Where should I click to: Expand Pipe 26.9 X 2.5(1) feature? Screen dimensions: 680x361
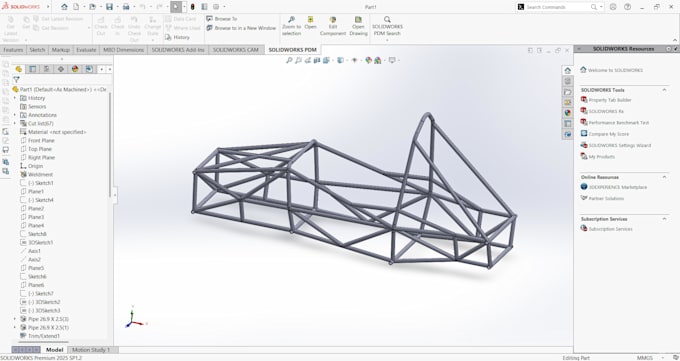coord(15,328)
